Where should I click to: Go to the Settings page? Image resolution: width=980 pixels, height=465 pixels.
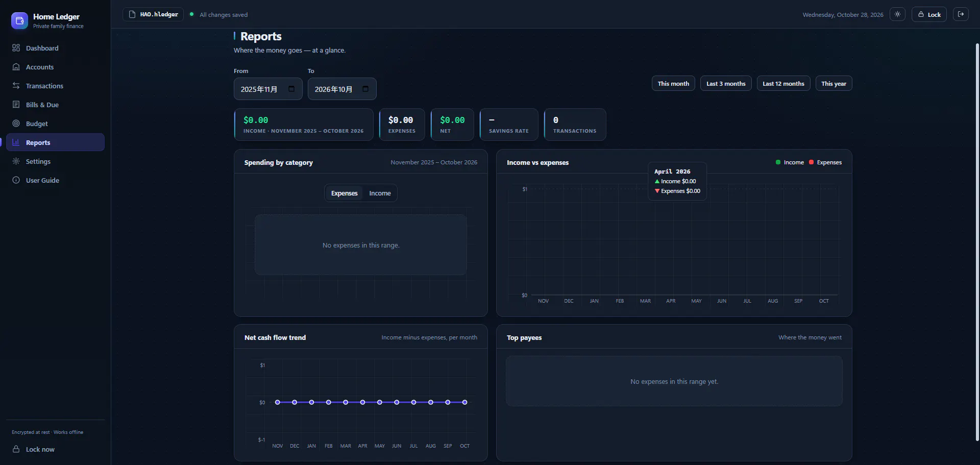(55, 161)
